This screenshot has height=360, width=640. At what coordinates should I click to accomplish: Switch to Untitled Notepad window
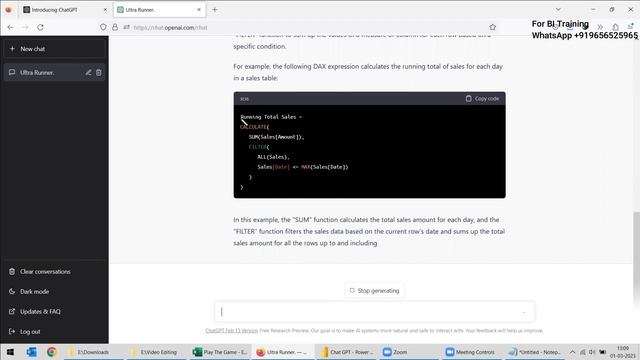[535, 352]
